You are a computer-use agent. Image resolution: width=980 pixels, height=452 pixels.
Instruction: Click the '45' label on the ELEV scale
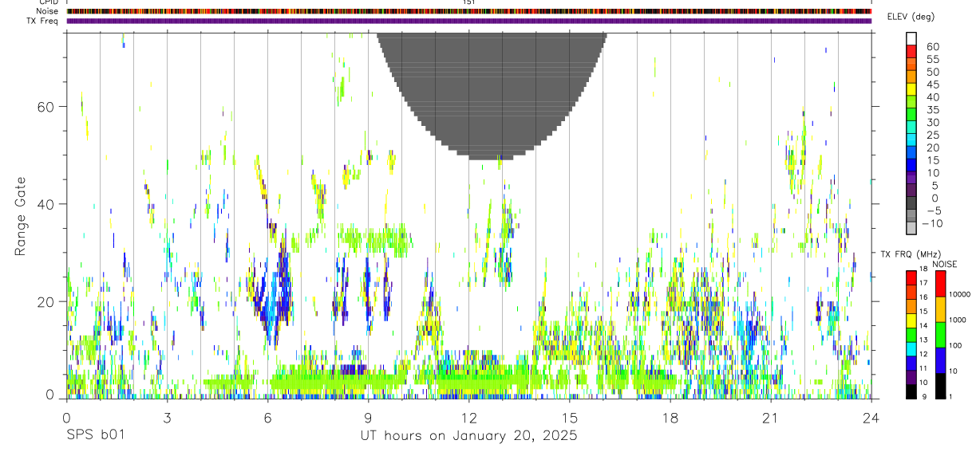(x=932, y=85)
